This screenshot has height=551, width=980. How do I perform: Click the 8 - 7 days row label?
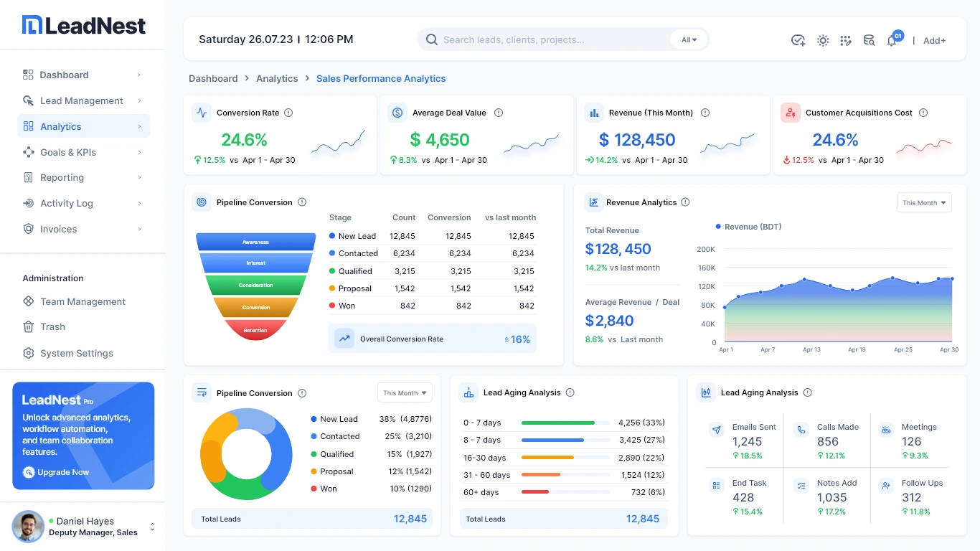pos(482,440)
